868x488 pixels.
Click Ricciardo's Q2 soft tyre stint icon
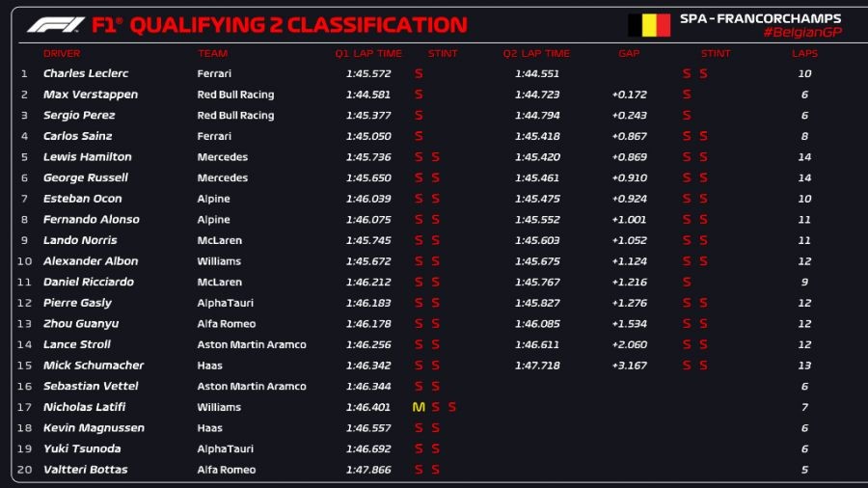tap(687, 283)
